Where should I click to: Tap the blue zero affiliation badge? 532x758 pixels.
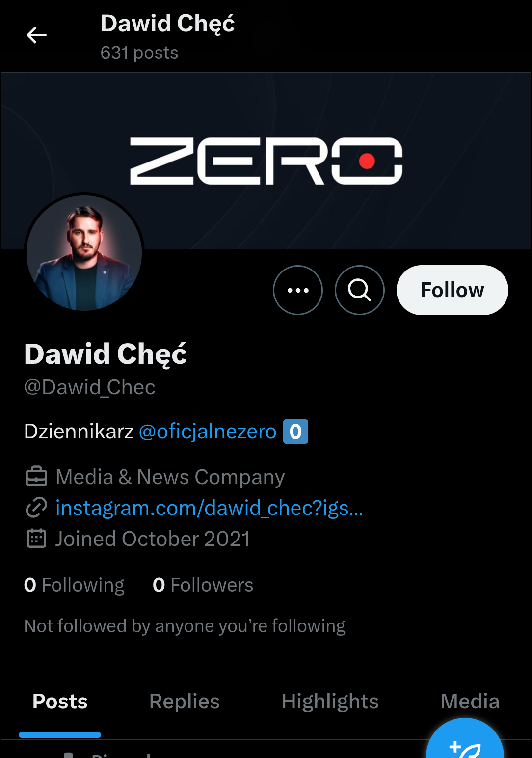coord(295,432)
